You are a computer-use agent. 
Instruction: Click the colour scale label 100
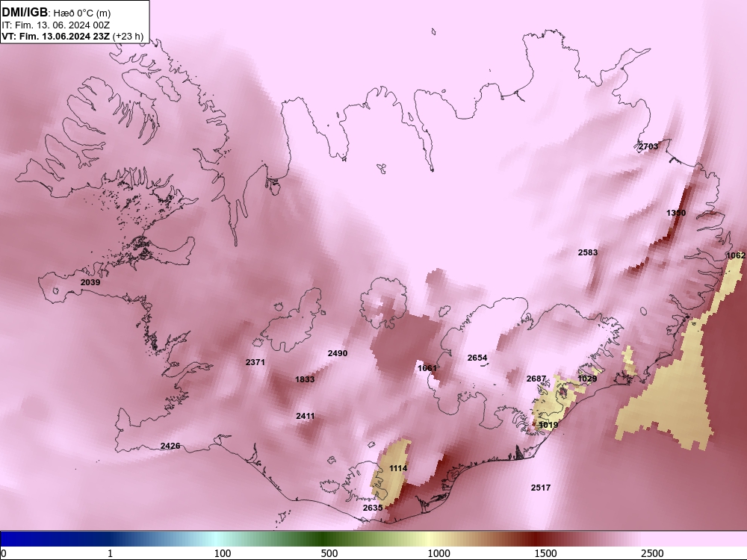(223, 553)
